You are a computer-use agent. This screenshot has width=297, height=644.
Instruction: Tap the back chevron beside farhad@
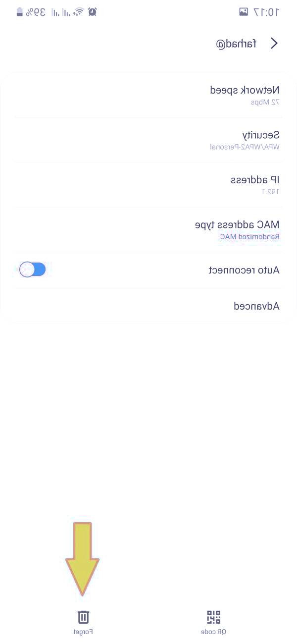point(274,44)
